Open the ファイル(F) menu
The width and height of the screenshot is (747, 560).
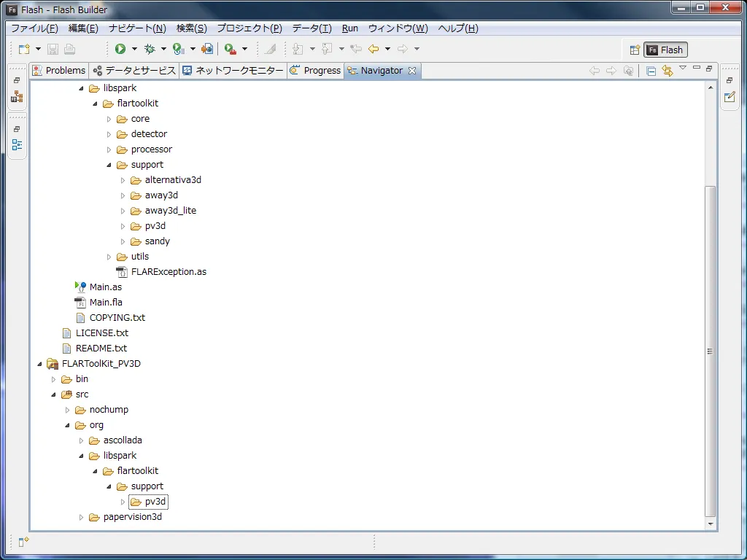click(x=34, y=28)
